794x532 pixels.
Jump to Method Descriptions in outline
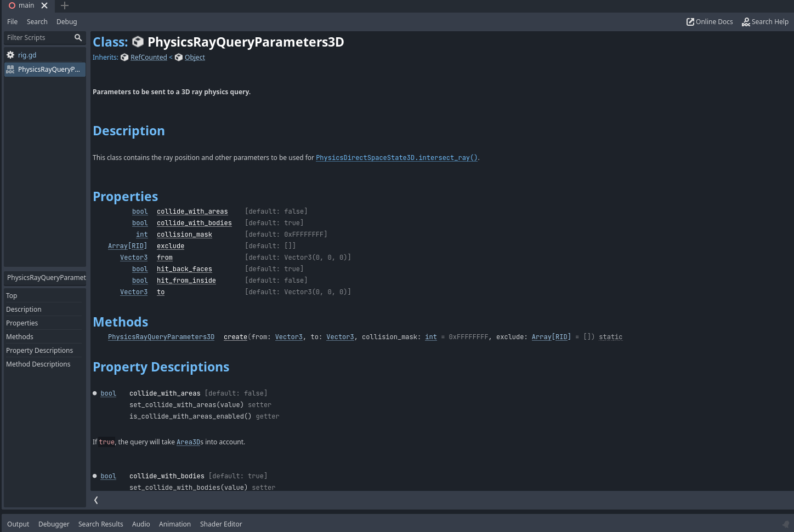(x=43, y=364)
